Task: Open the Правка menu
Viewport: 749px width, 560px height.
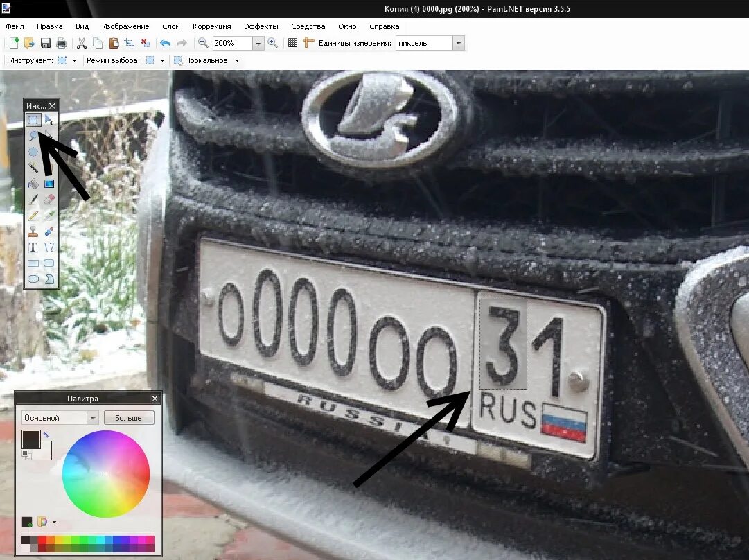Action: point(50,26)
